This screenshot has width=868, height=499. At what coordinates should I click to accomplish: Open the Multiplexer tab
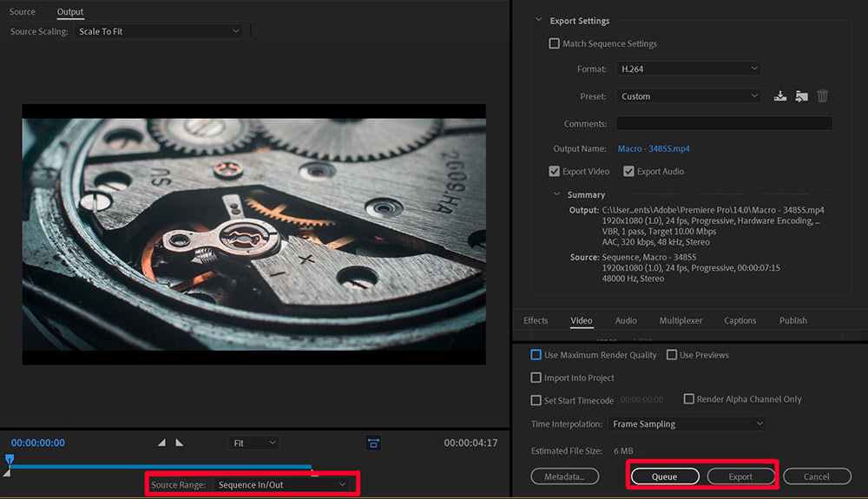coord(681,320)
